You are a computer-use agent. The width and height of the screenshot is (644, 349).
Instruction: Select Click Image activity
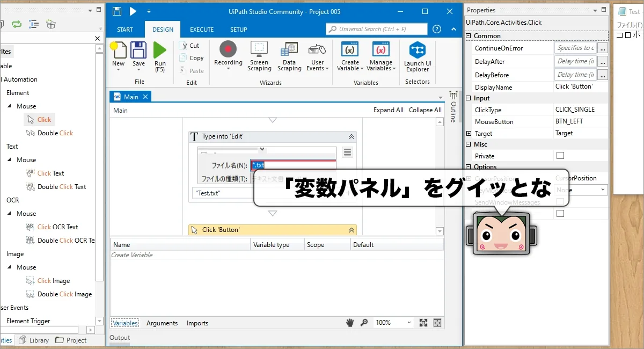coord(48,281)
